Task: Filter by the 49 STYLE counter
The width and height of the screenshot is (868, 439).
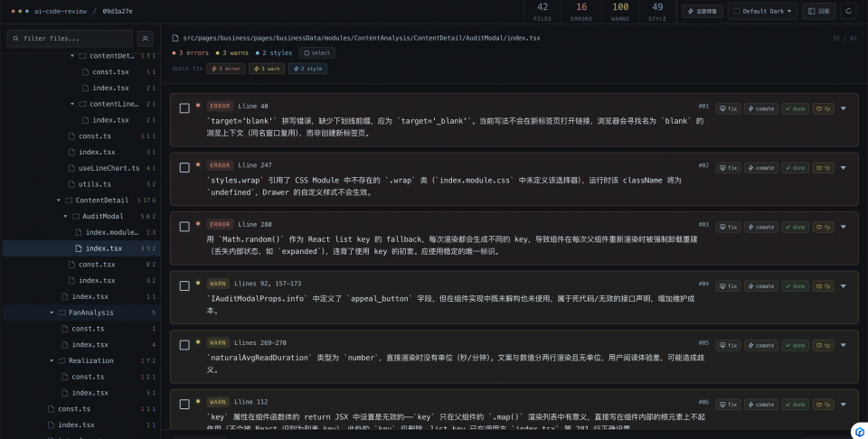Action: 657,12
